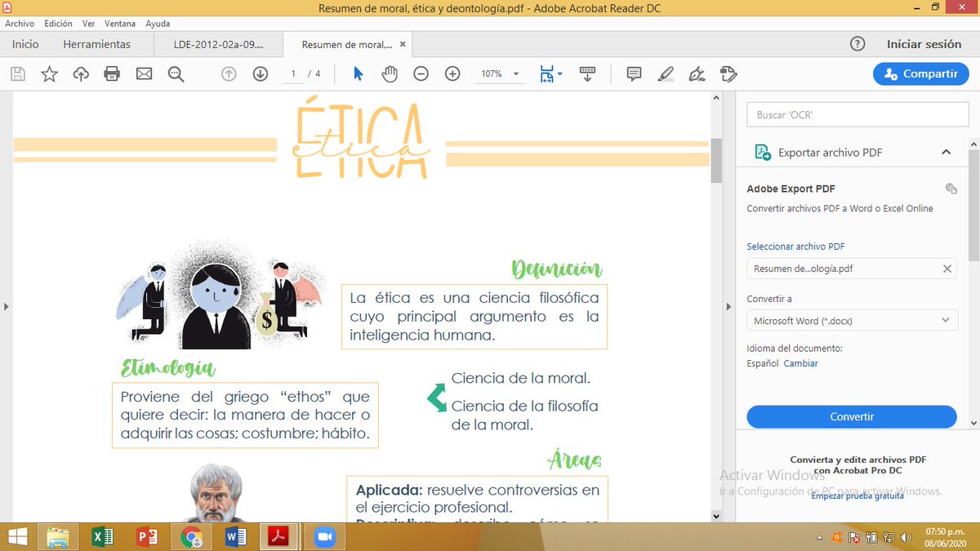Bookmark with the star icon

tap(50, 74)
